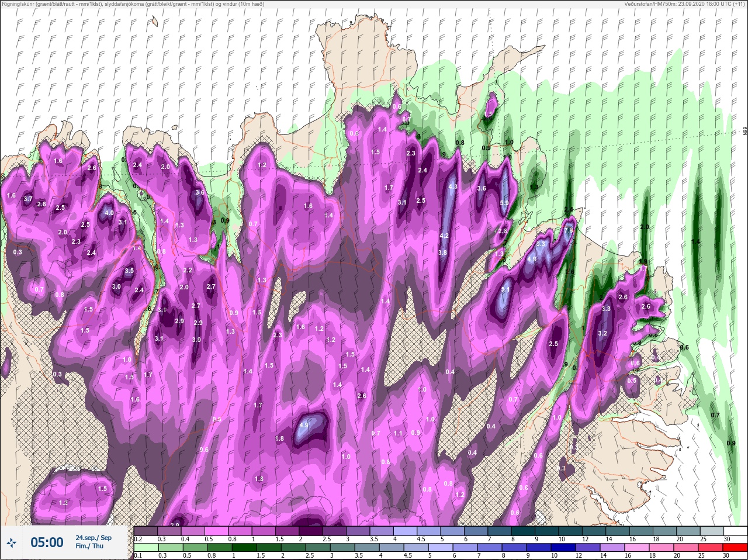
Task: Click the 4.2 precipitation value on the map
Action: [444, 236]
